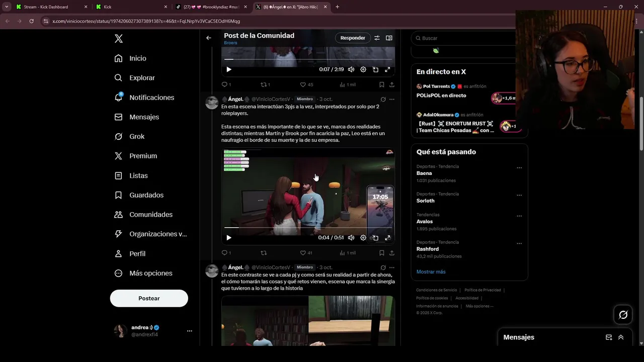The width and height of the screenshot is (644, 362).
Task: Repost the post with 41 likes
Action: 264,253
